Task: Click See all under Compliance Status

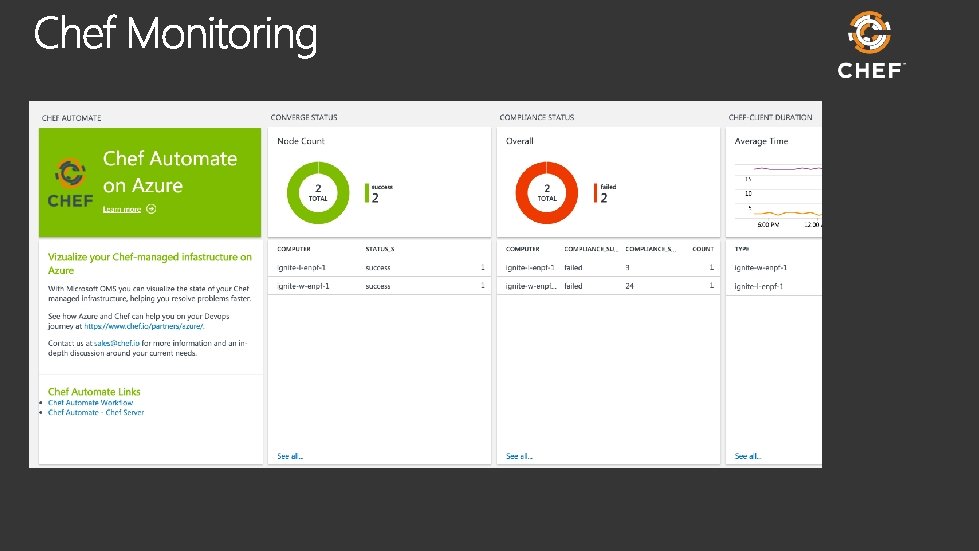Action: tap(519, 456)
